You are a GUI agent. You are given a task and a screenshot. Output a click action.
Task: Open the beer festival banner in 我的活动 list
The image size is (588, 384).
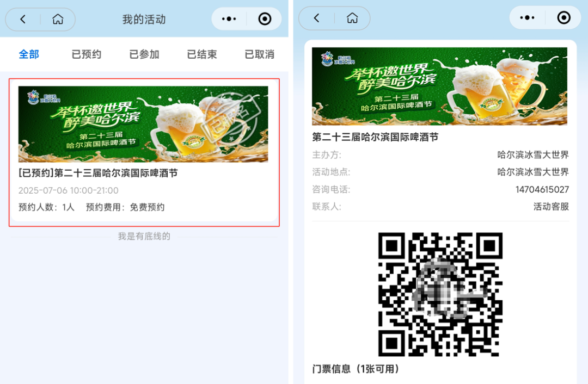tap(143, 124)
